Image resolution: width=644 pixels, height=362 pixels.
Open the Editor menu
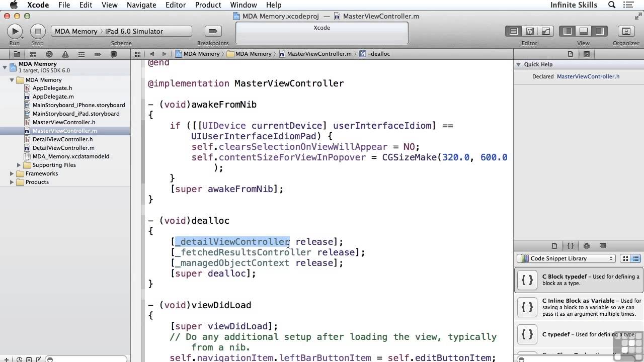click(176, 5)
